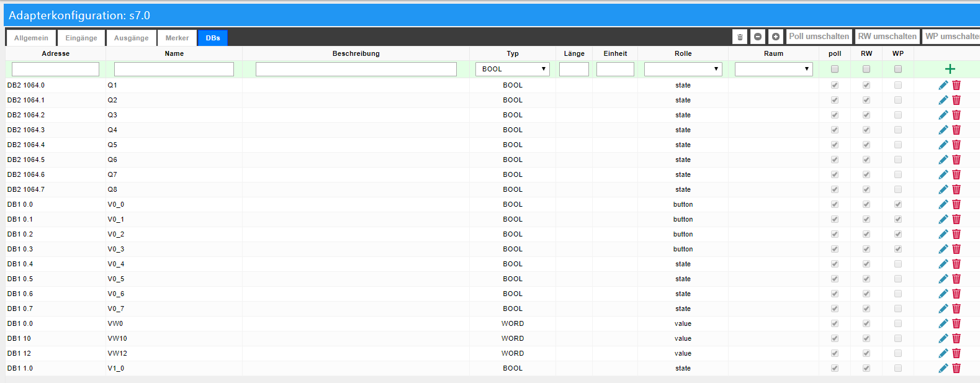Click the RW umschalten button
The height and width of the screenshot is (383, 980).
click(x=888, y=37)
